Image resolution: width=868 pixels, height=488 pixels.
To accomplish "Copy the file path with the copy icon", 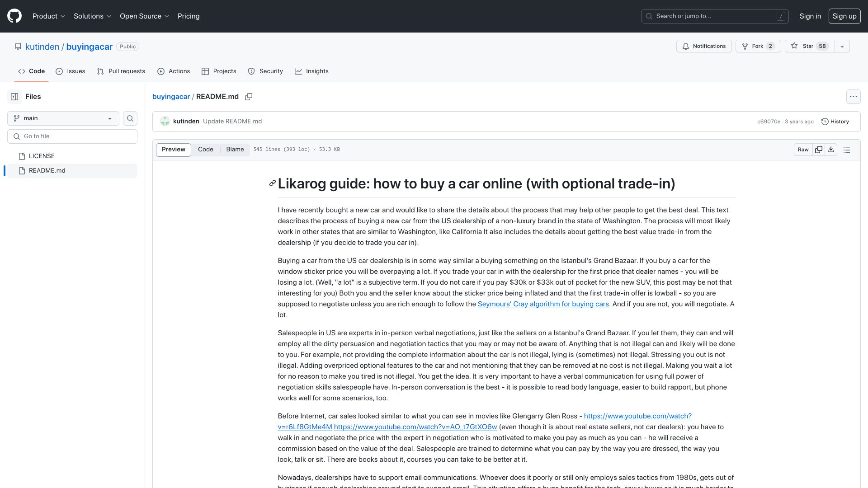I will [x=249, y=97].
